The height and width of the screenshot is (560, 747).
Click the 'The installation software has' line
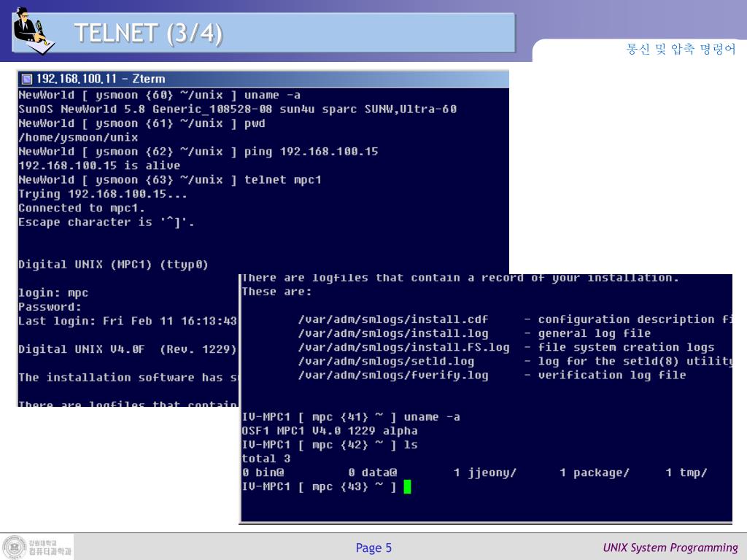click(128, 378)
